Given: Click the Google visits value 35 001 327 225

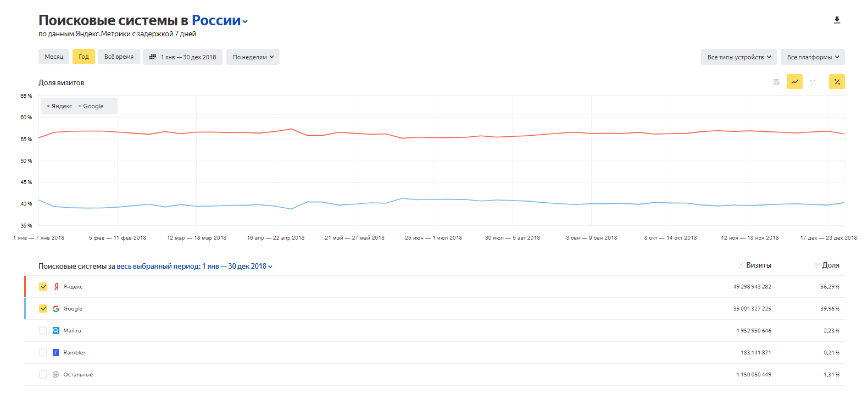Looking at the screenshot, I should pyautogui.click(x=752, y=309).
